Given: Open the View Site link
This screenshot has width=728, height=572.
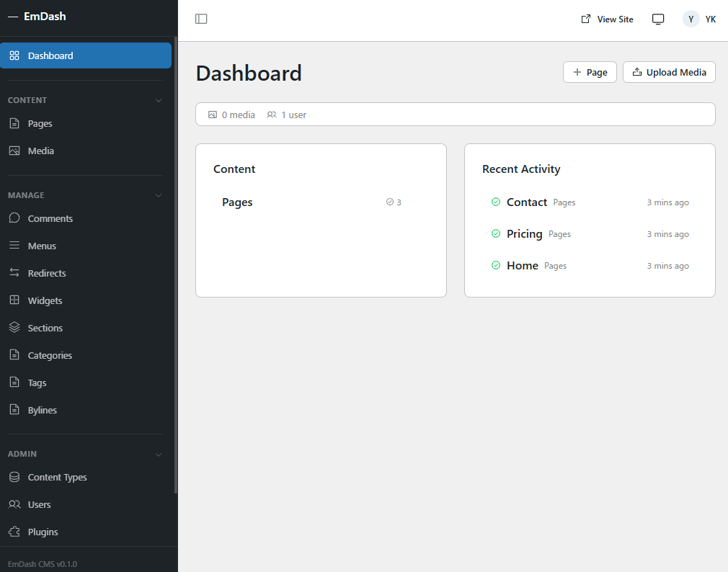Looking at the screenshot, I should click(607, 19).
